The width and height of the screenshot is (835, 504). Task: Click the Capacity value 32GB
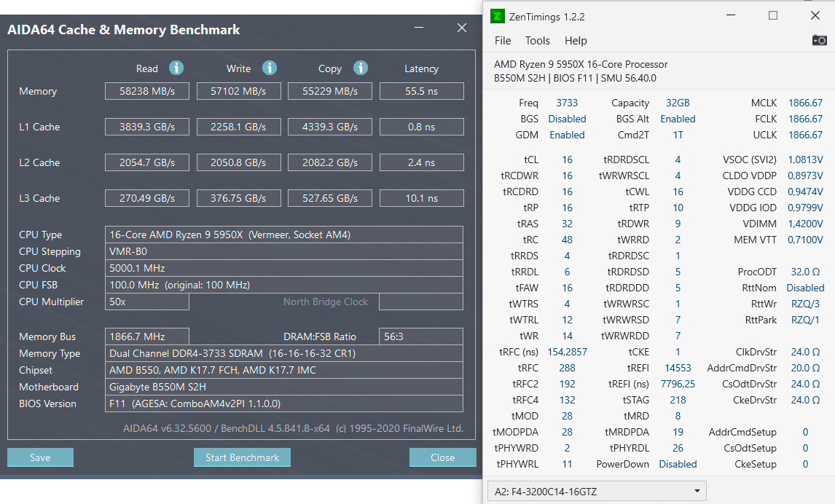[678, 103]
